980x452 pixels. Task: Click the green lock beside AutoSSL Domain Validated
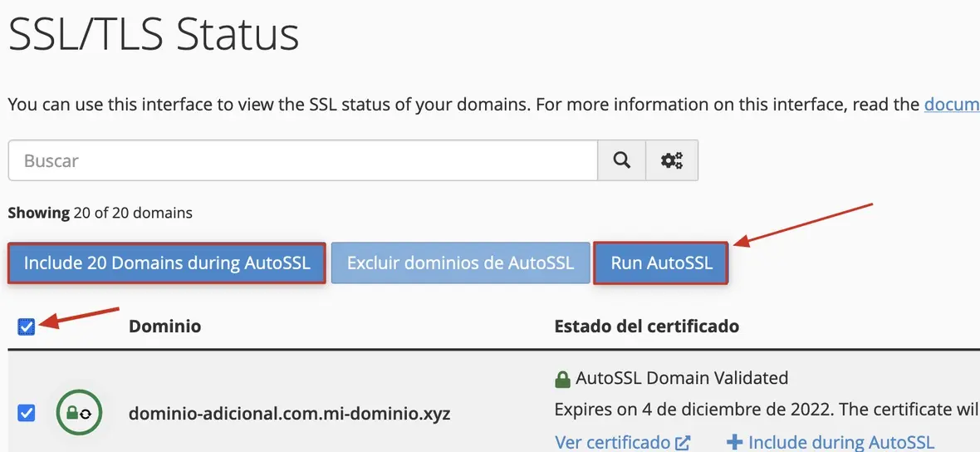pos(562,379)
